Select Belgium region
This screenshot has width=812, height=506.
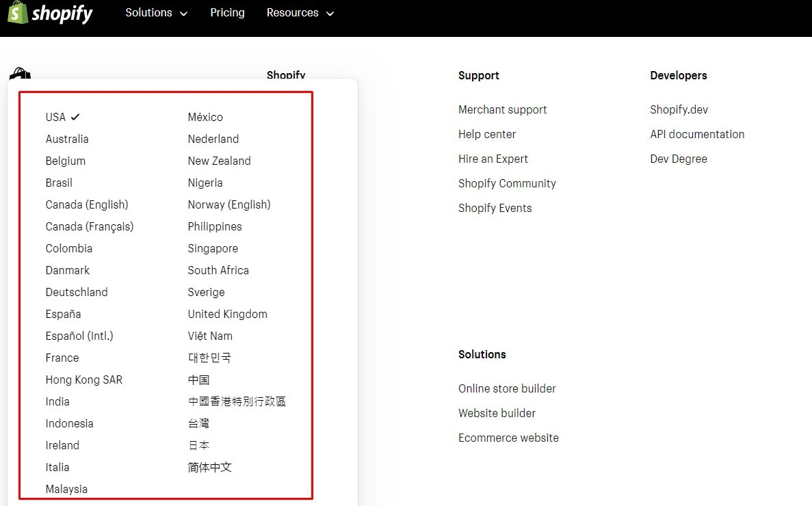click(x=65, y=161)
